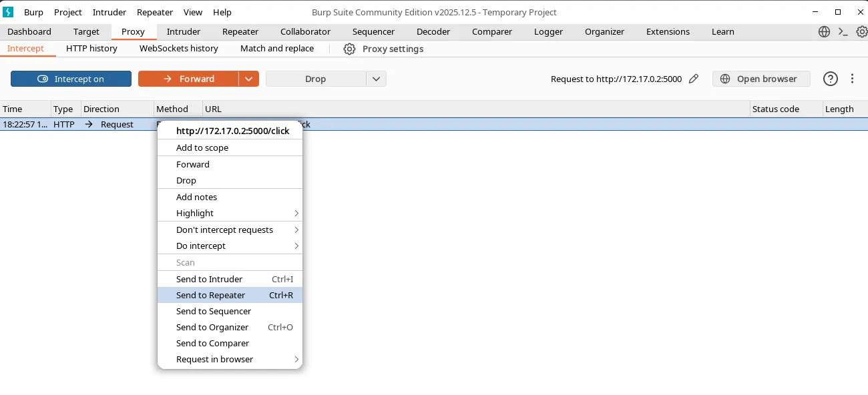Open the Burp menu
The height and width of the screenshot is (395, 868).
click(x=33, y=12)
